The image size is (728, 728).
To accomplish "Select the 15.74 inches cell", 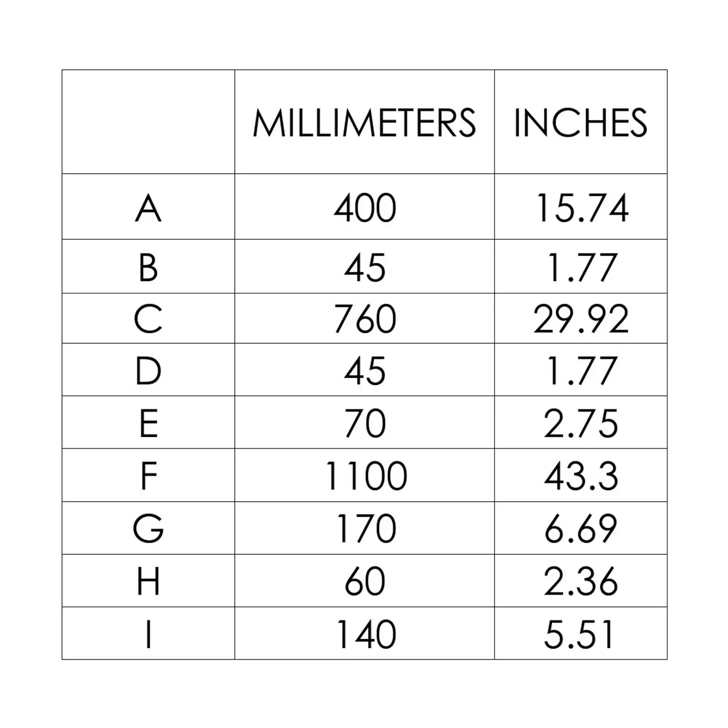I will [x=581, y=208].
